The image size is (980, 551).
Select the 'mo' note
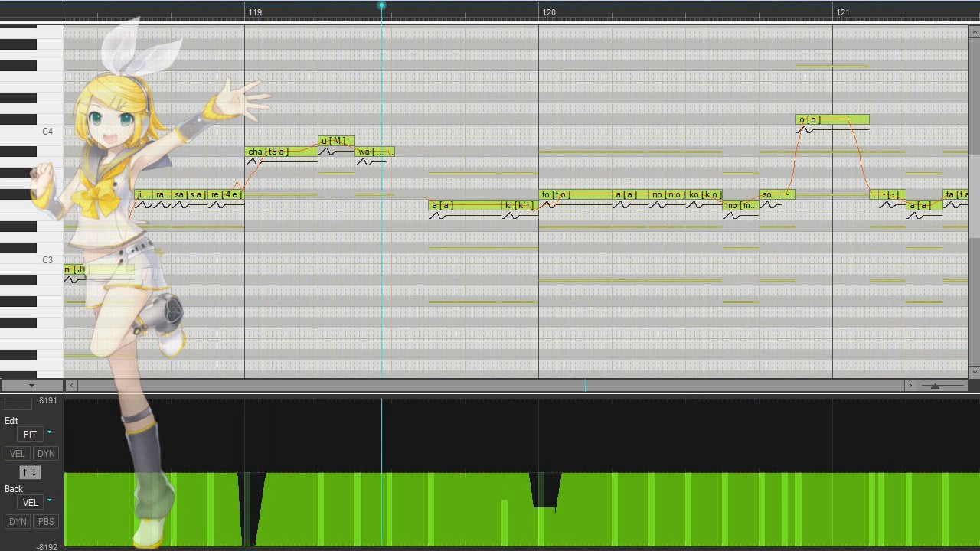[x=740, y=205]
